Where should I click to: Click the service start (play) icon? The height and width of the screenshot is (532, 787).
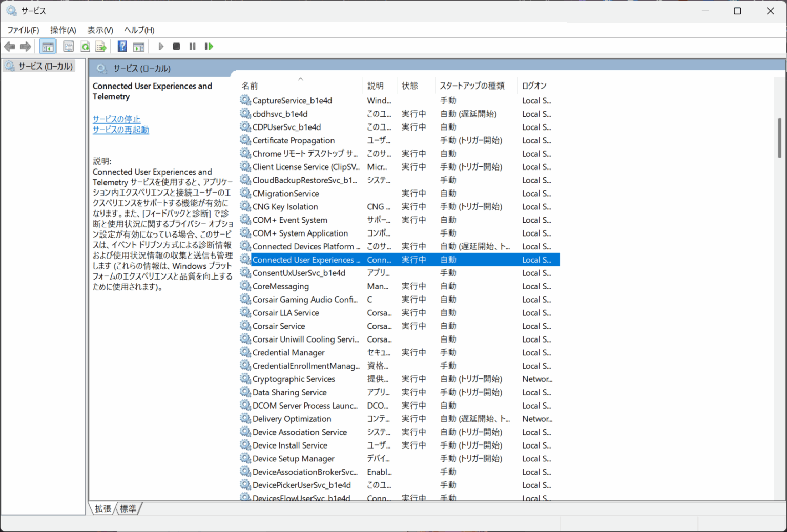pos(161,46)
